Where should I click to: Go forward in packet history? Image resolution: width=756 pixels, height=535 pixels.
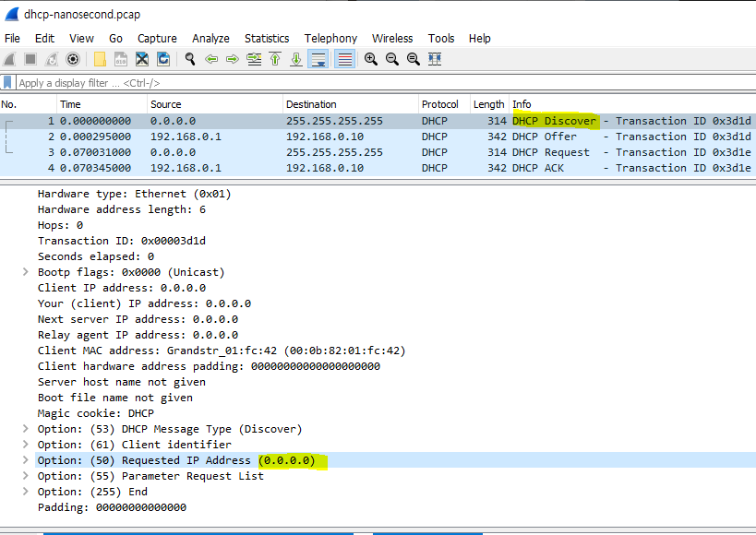coord(233,59)
